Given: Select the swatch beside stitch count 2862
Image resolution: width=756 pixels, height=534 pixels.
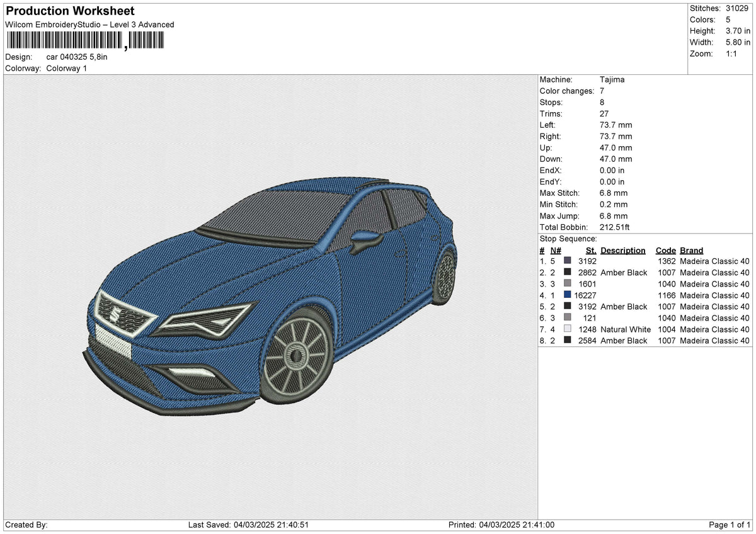Looking at the screenshot, I should click(x=568, y=273).
